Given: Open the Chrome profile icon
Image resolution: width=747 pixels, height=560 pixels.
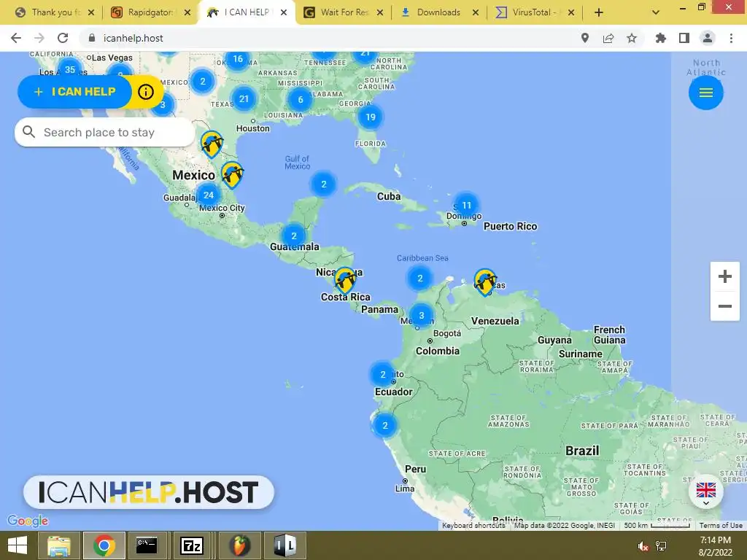Looking at the screenshot, I should tap(708, 38).
